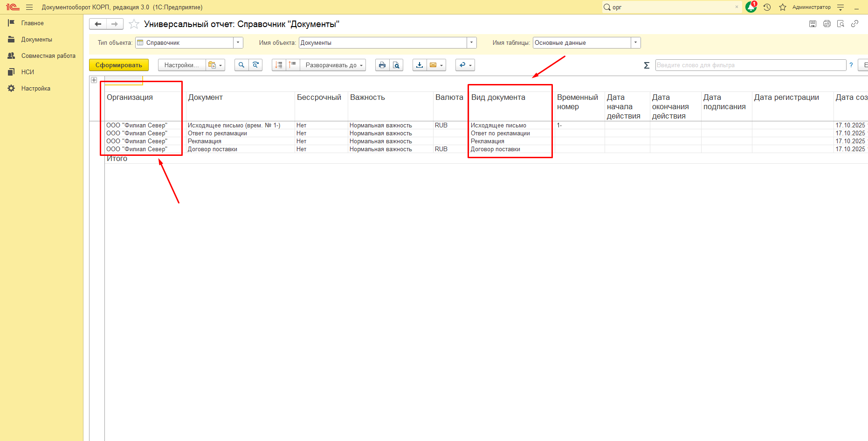This screenshot has width=868, height=441.
Task: Get link to the report
Action: (x=854, y=24)
